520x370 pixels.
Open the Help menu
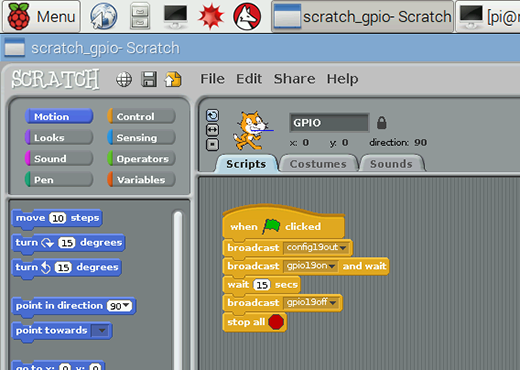(x=342, y=79)
